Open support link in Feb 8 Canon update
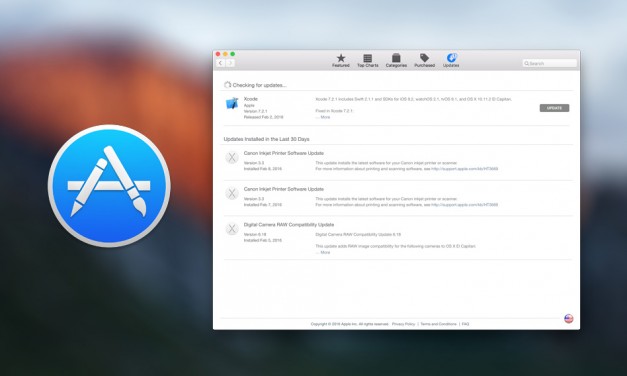 [x=465, y=169]
